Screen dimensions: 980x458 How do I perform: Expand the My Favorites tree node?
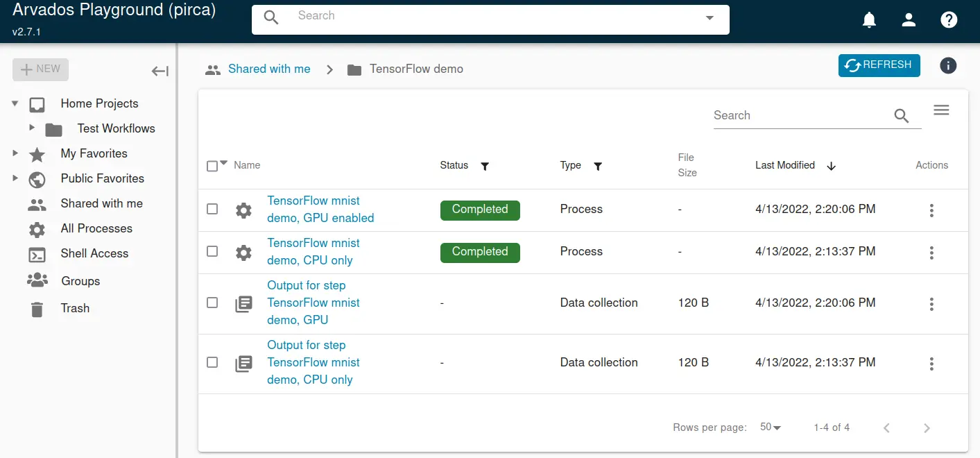(x=15, y=153)
